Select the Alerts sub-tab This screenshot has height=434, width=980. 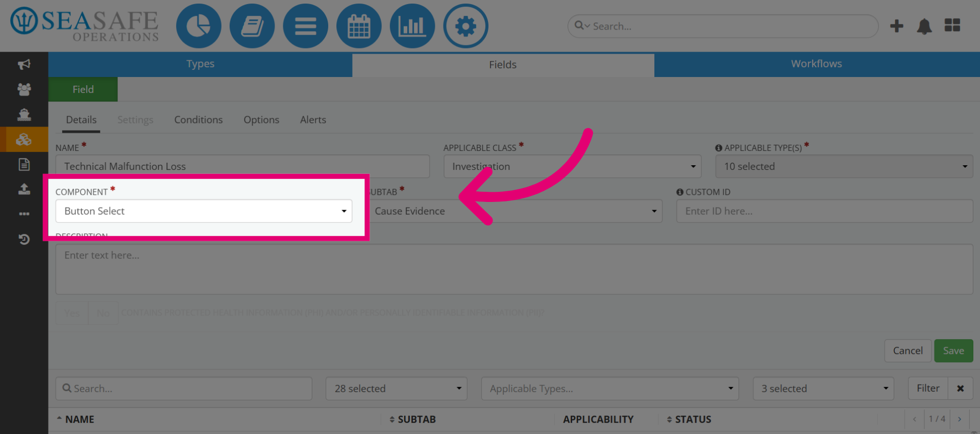pyautogui.click(x=313, y=120)
